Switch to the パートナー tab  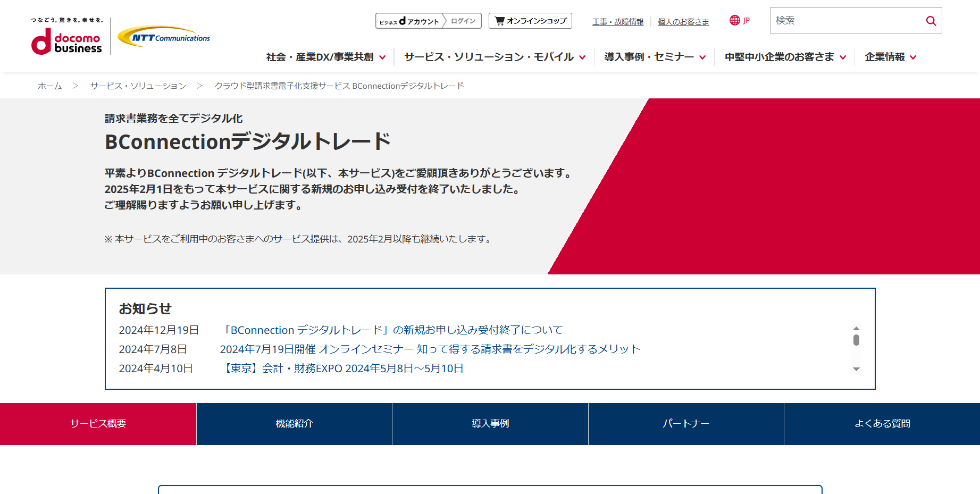click(x=686, y=424)
